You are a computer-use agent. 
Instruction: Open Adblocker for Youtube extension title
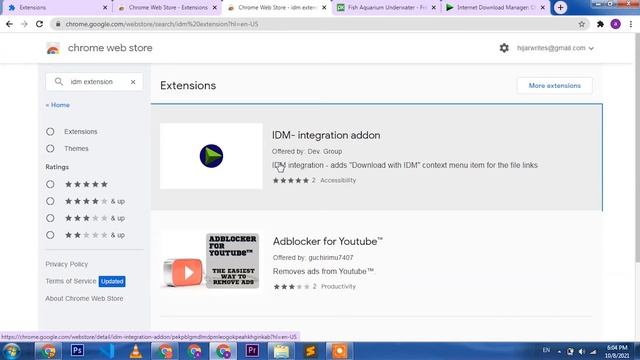click(x=328, y=241)
